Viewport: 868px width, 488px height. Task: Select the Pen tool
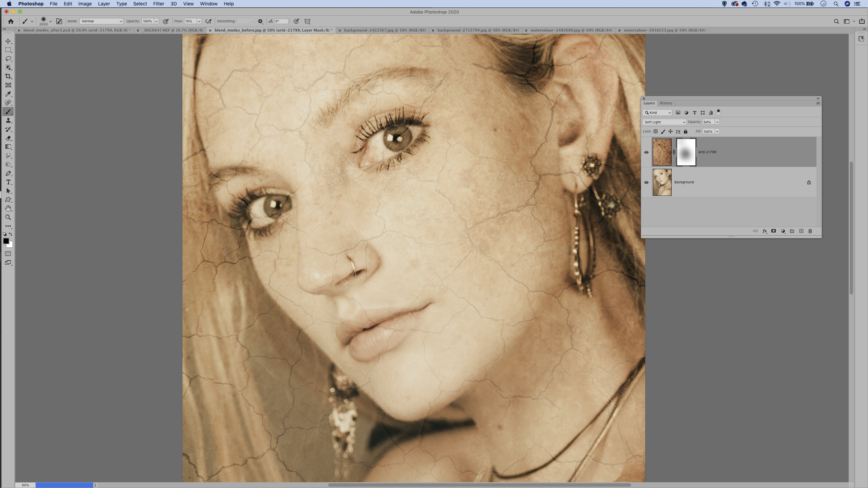point(8,173)
